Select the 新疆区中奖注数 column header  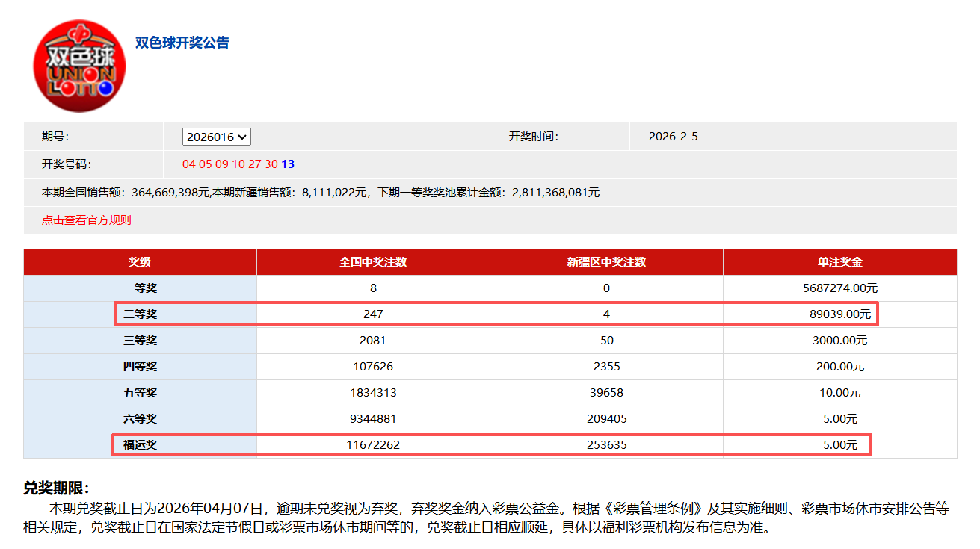pyautogui.click(x=606, y=262)
